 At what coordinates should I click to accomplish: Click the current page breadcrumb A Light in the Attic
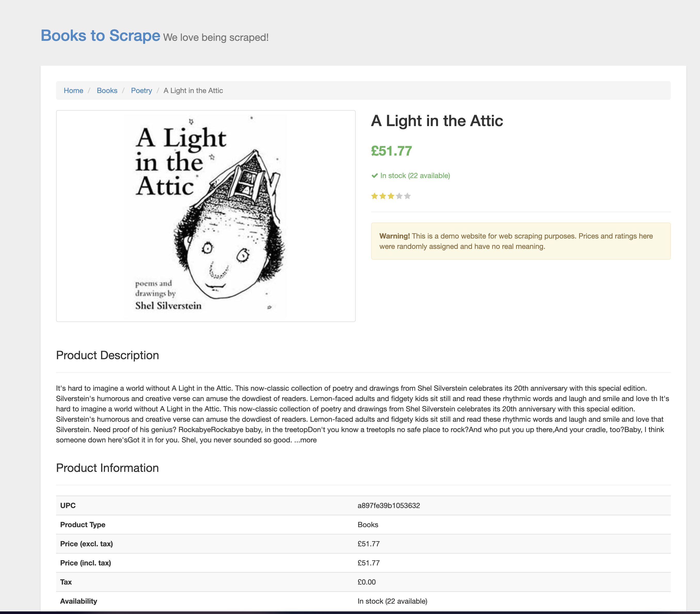(193, 90)
